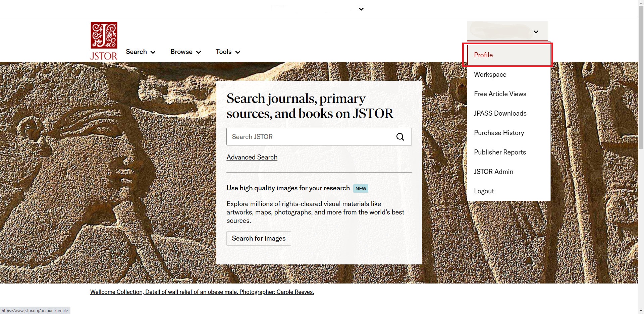Click the 'Search journals, primary sources' heading
The width and height of the screenshot is (644, 314).
(x=310, y=106)
